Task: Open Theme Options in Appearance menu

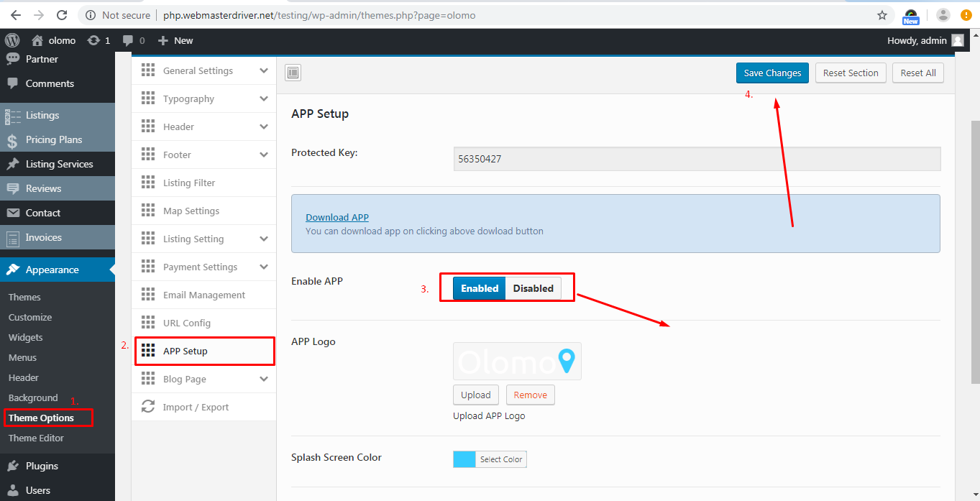Action: click(41, 418)
